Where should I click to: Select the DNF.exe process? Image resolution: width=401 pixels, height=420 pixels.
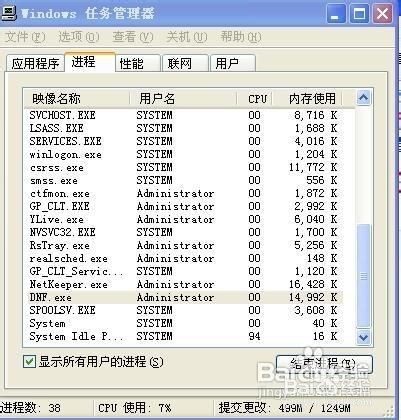(183, 297)
